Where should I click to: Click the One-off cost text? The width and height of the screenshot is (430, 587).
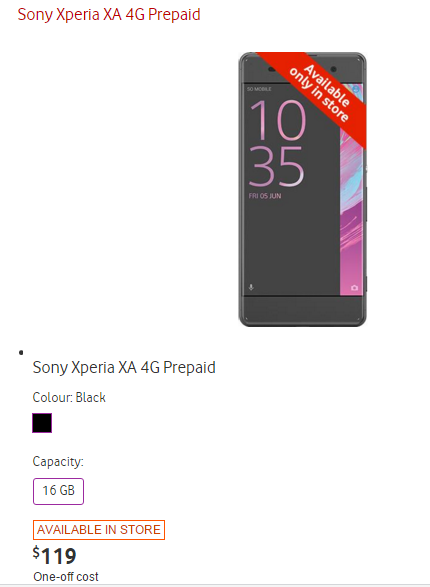pyautogui.click(x=66, y=577)
